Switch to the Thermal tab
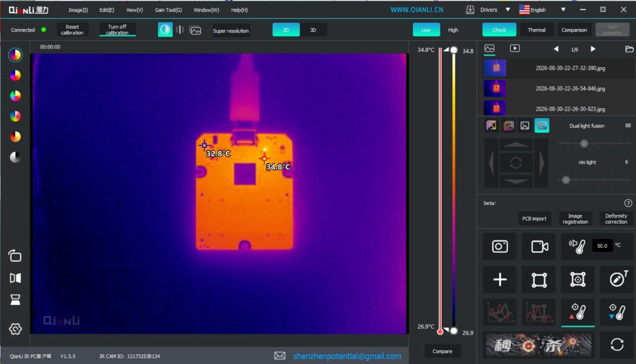The width and height of the screenshot is (636, 364). [536, 30]
